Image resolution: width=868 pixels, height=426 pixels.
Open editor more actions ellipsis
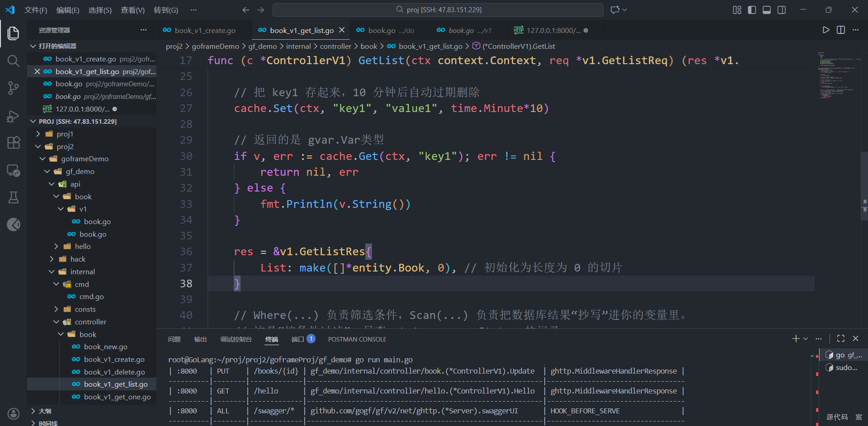[x=855, y=30]
